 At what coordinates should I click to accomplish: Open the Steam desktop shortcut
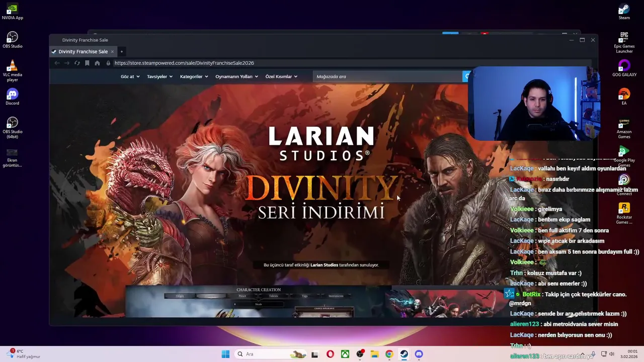tap(624, 12)
